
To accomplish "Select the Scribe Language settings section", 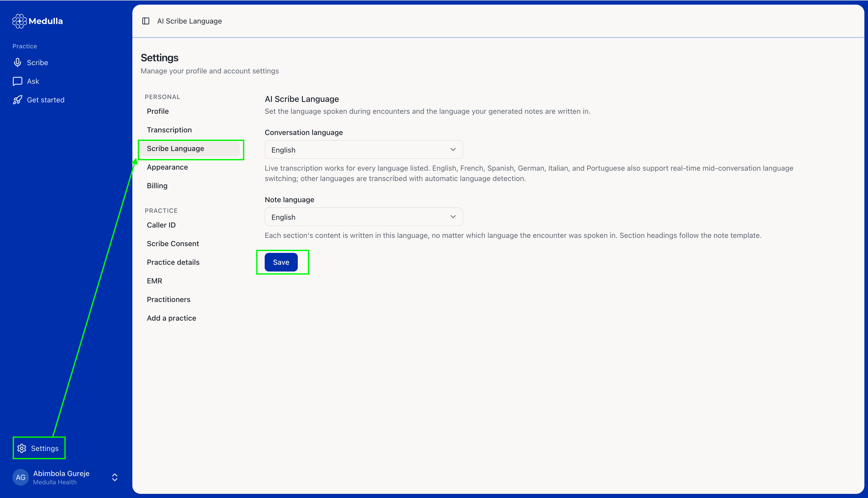I will [x=190, y=148].
